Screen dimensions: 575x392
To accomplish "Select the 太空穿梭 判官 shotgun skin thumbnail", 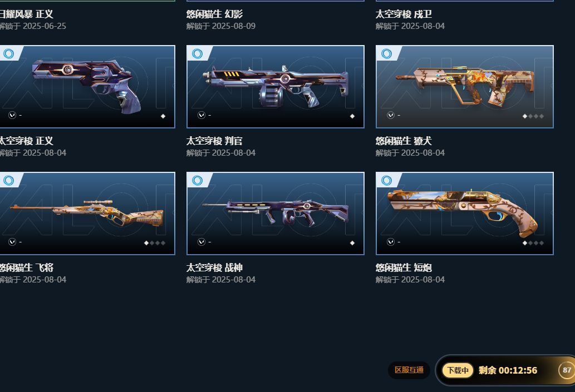I will 276,86.
